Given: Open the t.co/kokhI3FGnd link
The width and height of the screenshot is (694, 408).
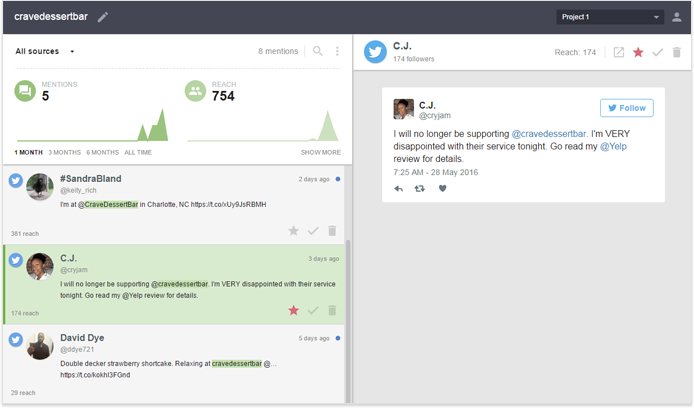Looking at the screenshot, I should pos(95,375).
